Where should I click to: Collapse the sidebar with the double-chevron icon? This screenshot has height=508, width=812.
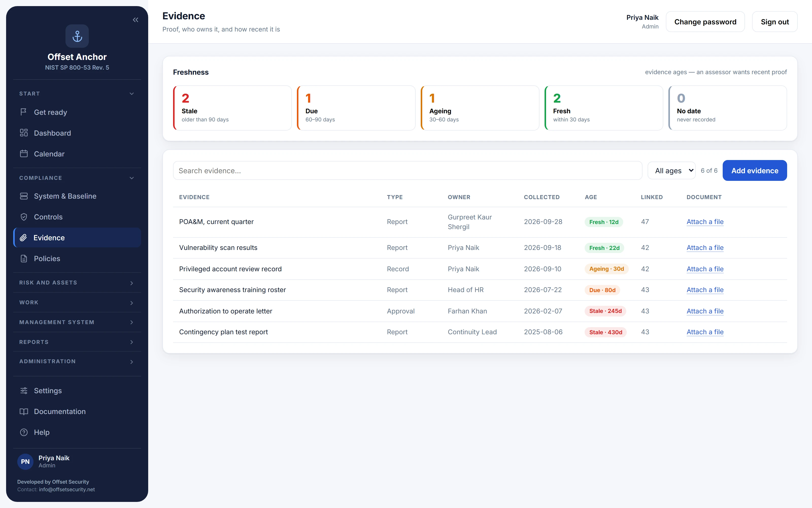pos(136,20)
